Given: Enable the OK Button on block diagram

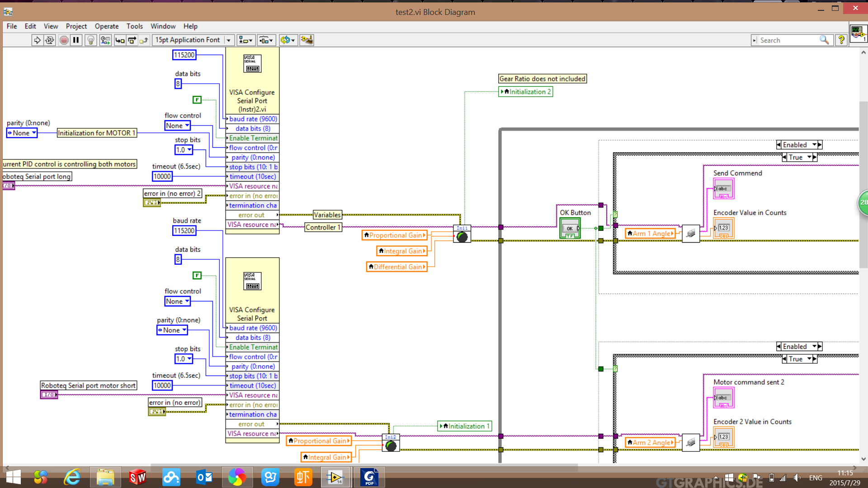Looking at the screenshot, I should point(569,228).
